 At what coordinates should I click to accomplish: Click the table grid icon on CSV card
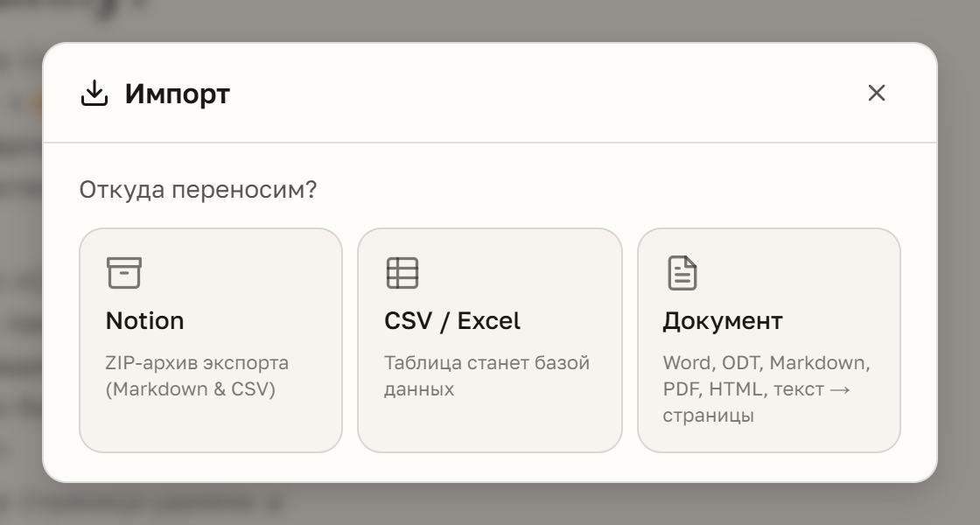point(402,273)
